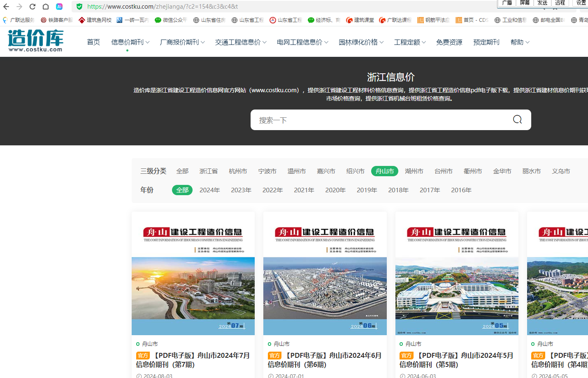Open the 首页 - CDS bookmark
Image resolution: width=588 pixels, height=378 pixels.
pyautogui.click(x=472, y=20)
